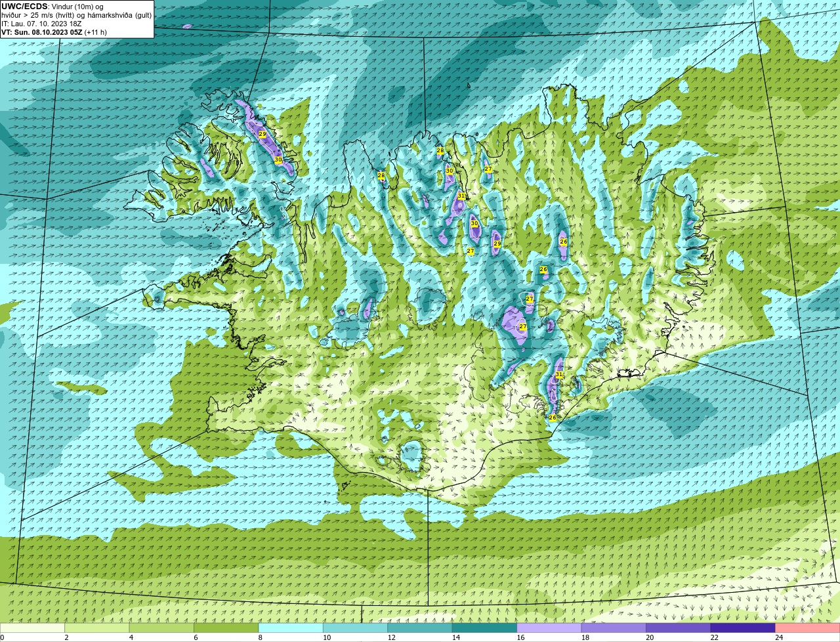Select the 2–4 m/s light yellow-green legend swatch

(97, 628)
